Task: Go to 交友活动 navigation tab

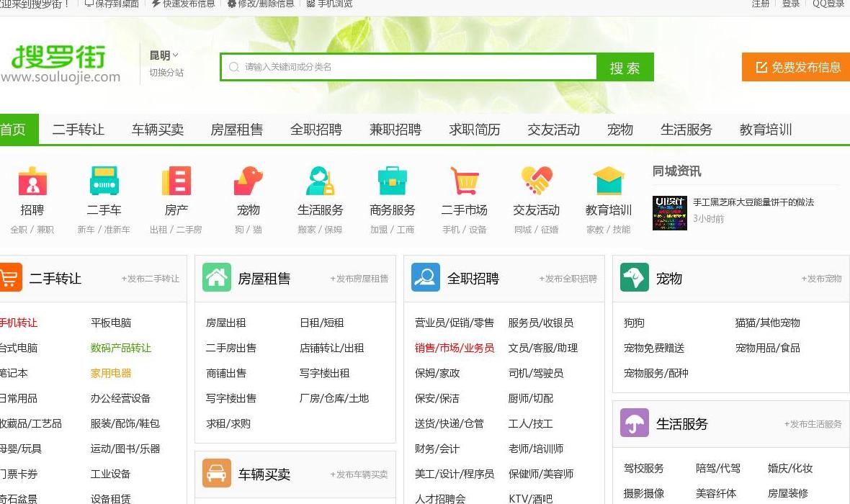Action: click(x=553, y=130)
